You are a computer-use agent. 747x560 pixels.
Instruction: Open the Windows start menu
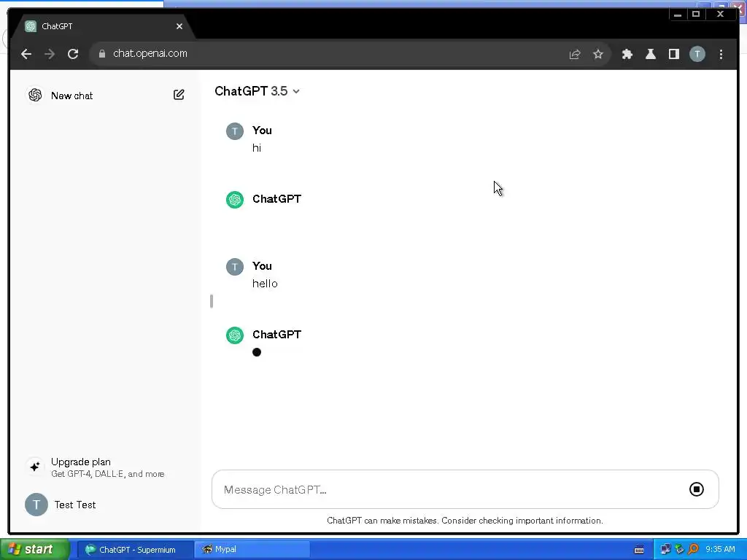34,550
